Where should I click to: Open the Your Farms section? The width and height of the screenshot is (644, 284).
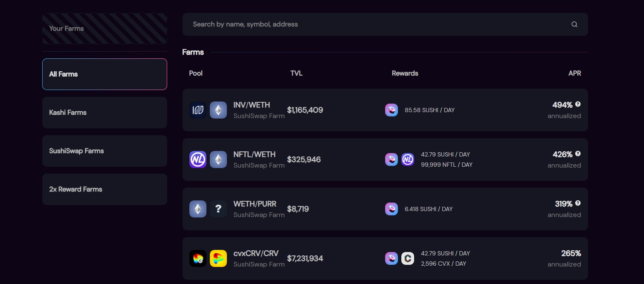[104, 29]
